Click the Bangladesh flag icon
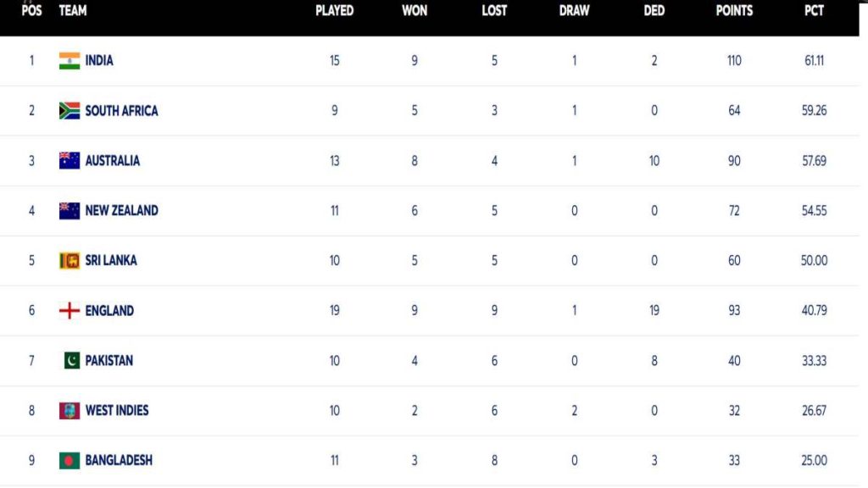The height and width of the screenshot is (488, 868). tap(70, 461)
